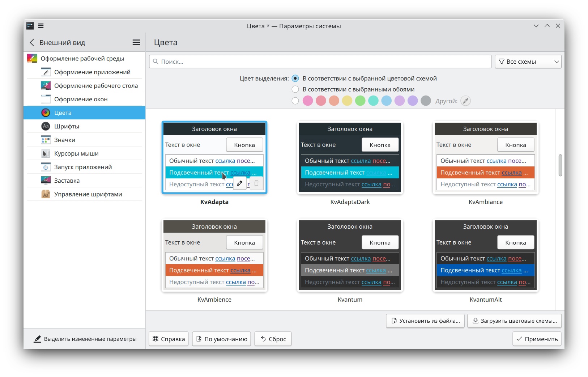Open the hamburger menu in the title bar
588x377 pixels.
point(41,26)
